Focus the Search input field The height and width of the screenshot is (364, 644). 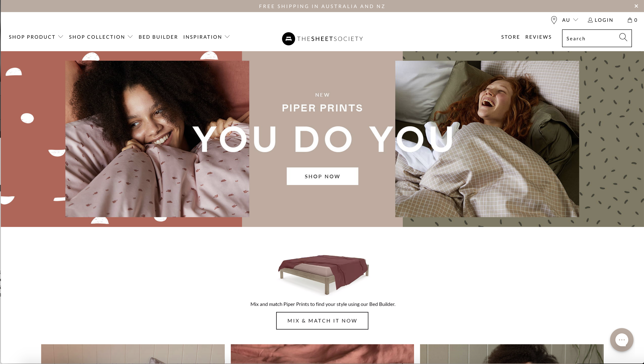(x=591, y=38)
